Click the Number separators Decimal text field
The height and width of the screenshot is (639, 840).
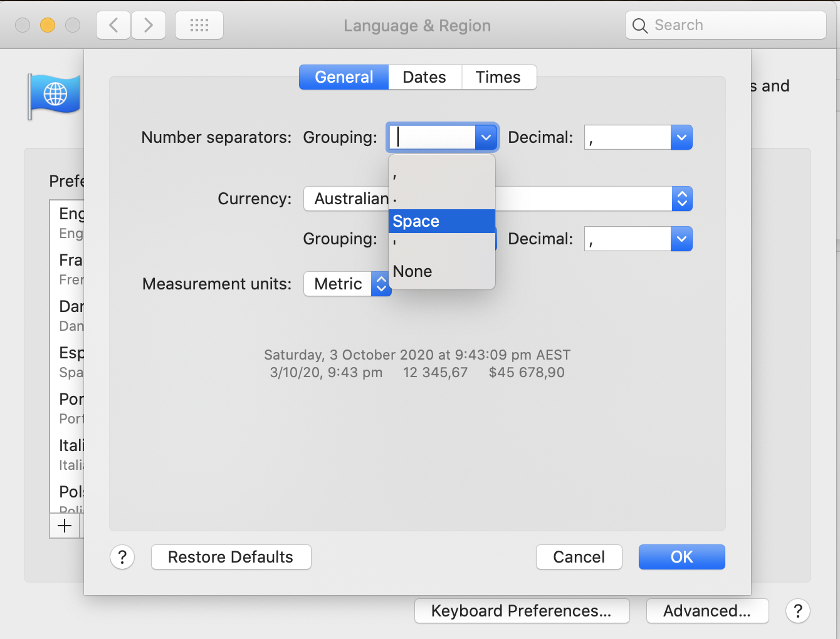click(627, 137)
